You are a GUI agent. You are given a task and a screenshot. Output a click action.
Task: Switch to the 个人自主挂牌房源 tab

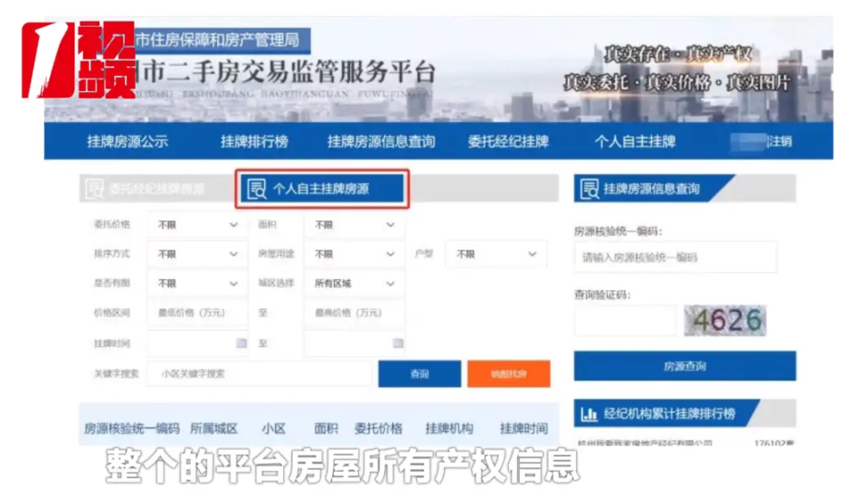click(322, 189)
